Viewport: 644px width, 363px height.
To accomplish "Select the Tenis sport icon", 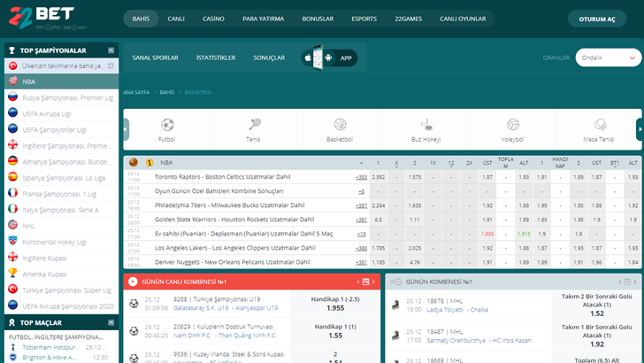I will tap(253, 124).
